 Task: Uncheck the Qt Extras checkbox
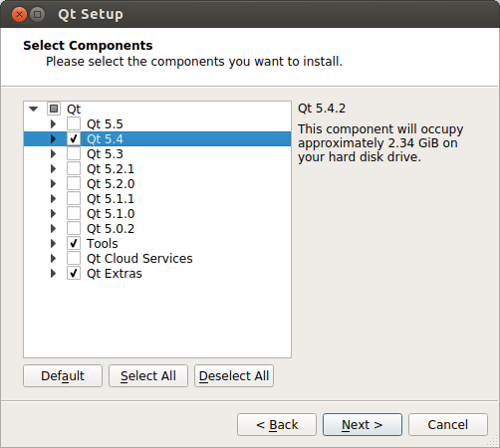pyautogui.click(x=74, y=273)
